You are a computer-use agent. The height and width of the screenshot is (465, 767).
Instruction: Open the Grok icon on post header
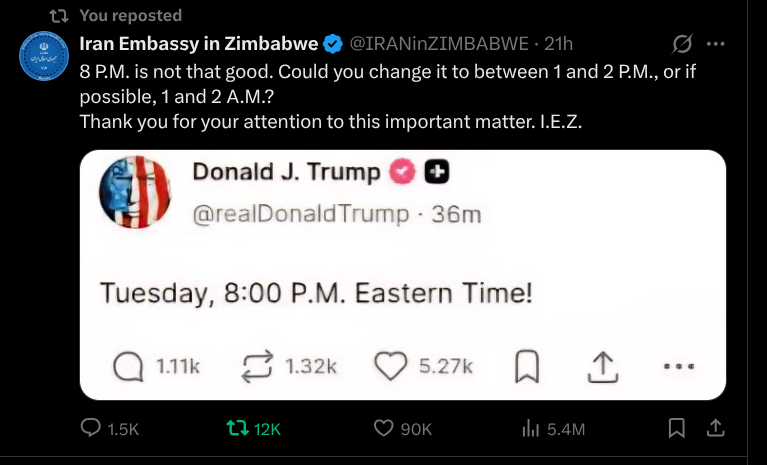684,44
